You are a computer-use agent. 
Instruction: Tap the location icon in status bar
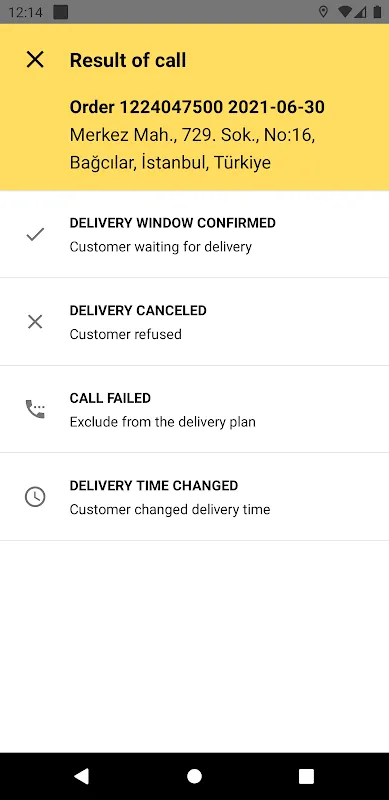click(323, 12)
